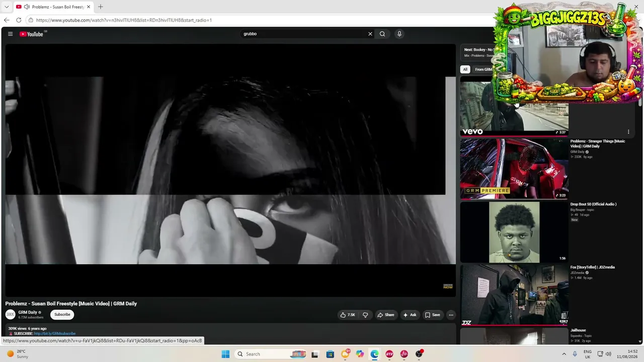644x362 pixels.
Task: Play the Fox StoryTeller JDZmedia thumbnail
Action: tap(514, 295)
